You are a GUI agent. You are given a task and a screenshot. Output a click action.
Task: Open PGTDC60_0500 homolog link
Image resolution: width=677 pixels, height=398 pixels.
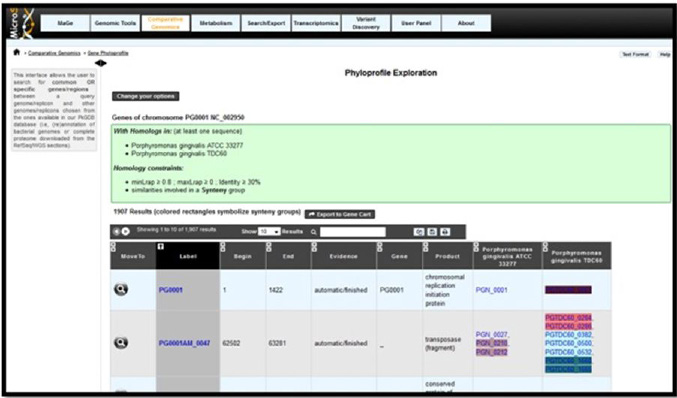[569, 343]
